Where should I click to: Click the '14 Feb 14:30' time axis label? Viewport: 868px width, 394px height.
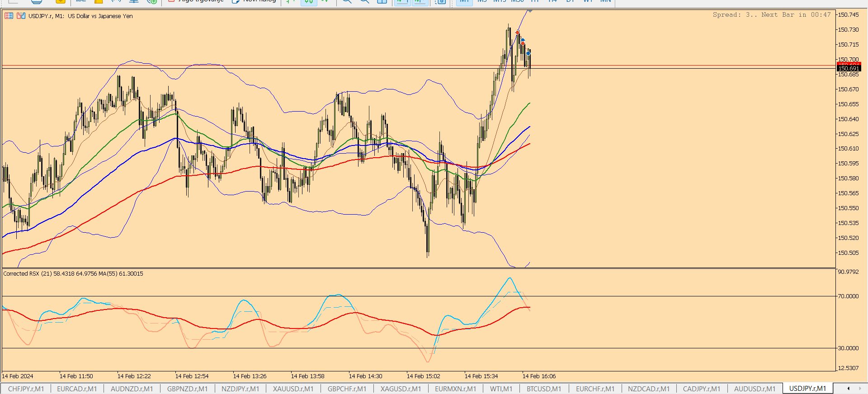(x=366, y=376)
